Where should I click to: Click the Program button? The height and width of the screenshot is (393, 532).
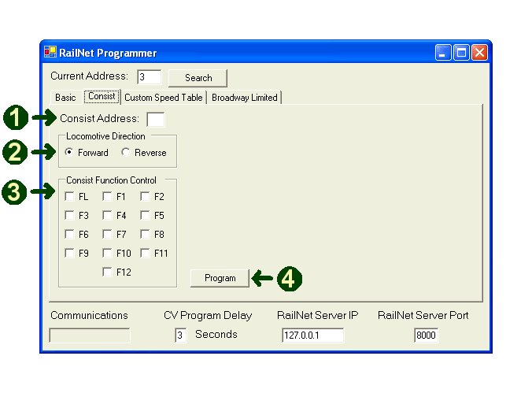(x=220, y=278)
